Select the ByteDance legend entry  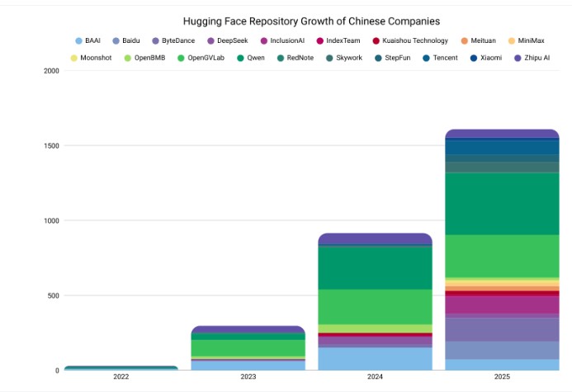point(173,40)
